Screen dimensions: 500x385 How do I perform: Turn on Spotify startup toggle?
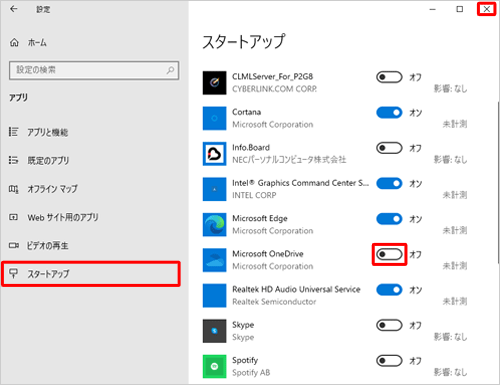pos(389,361)
